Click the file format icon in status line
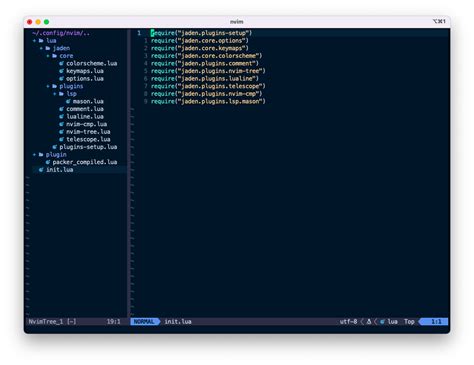 [369, 322]
